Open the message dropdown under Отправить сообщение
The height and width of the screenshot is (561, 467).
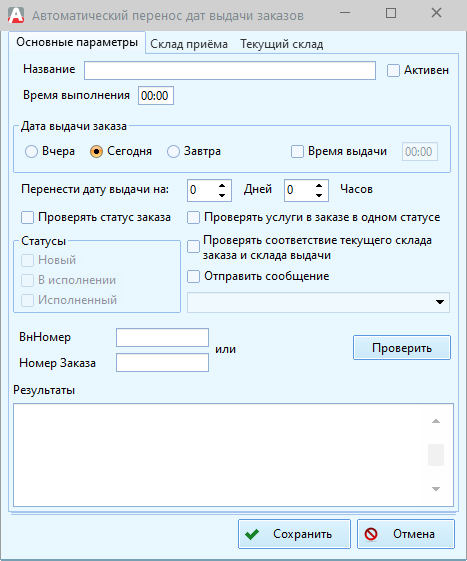(x=318, y=302)
